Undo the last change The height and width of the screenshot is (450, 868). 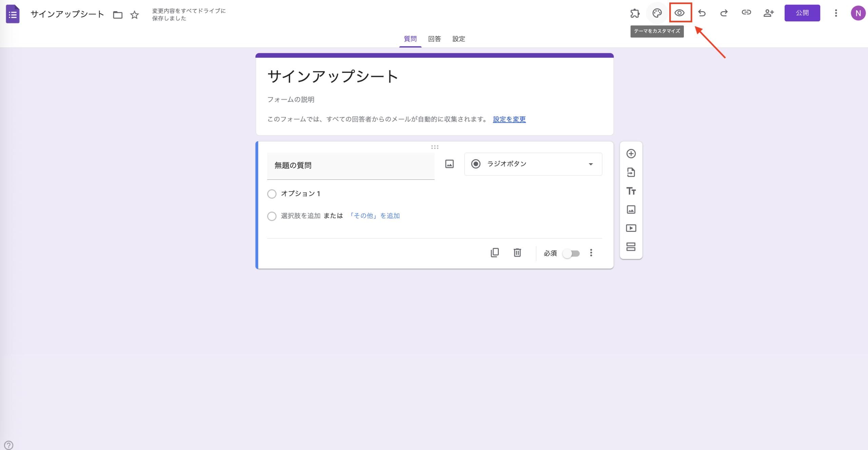click(x=702, y=13)
